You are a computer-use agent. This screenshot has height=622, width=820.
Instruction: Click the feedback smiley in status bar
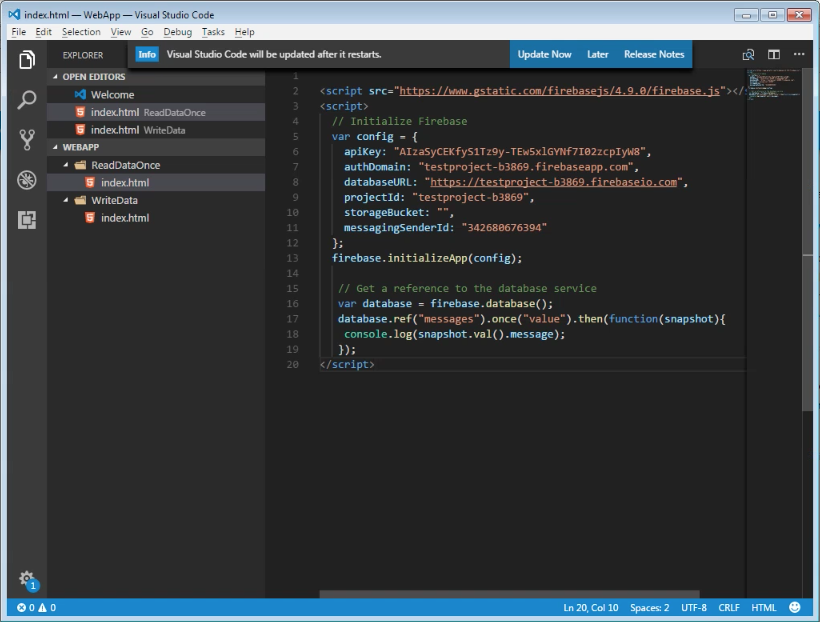pyautogui.click(x=794, y=607)
